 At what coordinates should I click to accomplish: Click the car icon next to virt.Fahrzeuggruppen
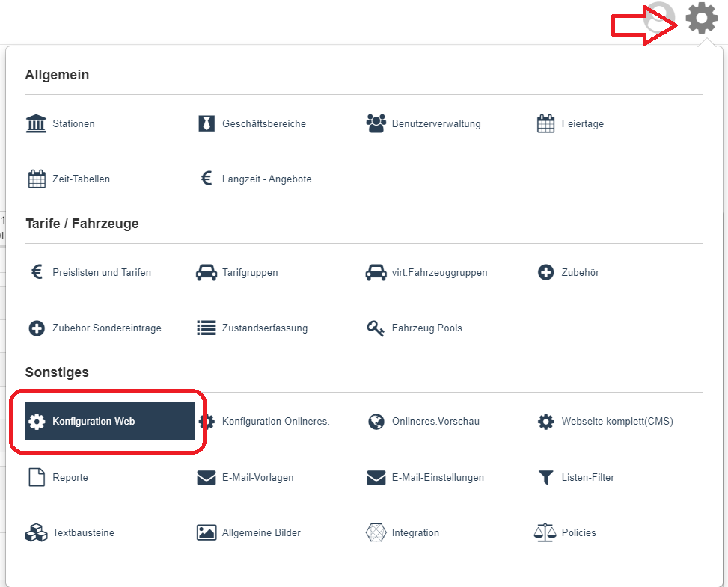pos(376,272)
